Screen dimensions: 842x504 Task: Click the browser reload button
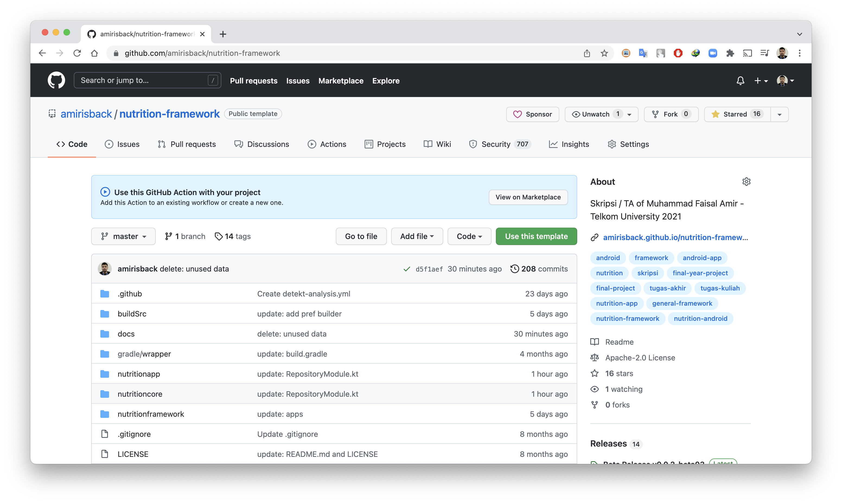point(77,53)
